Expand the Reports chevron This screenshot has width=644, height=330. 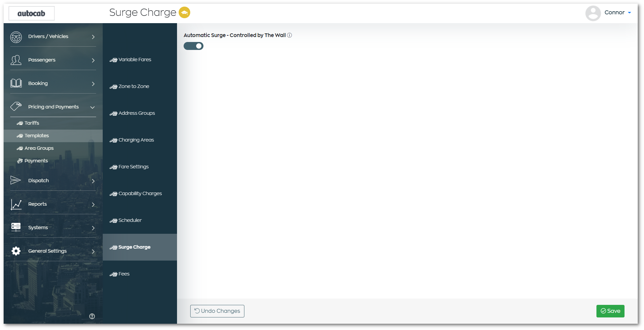(x=93, y=204)
